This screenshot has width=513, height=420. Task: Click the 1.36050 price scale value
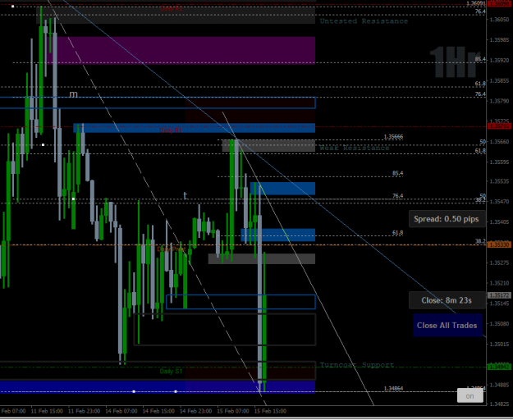pyautogui.click(x=499, y=20)
